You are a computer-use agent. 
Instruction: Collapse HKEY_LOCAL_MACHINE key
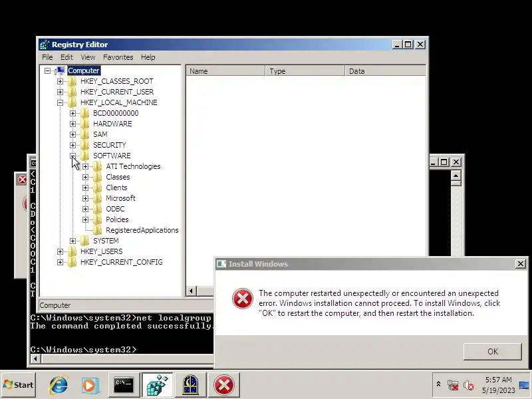pyautogui.click(x=60, y=102)
